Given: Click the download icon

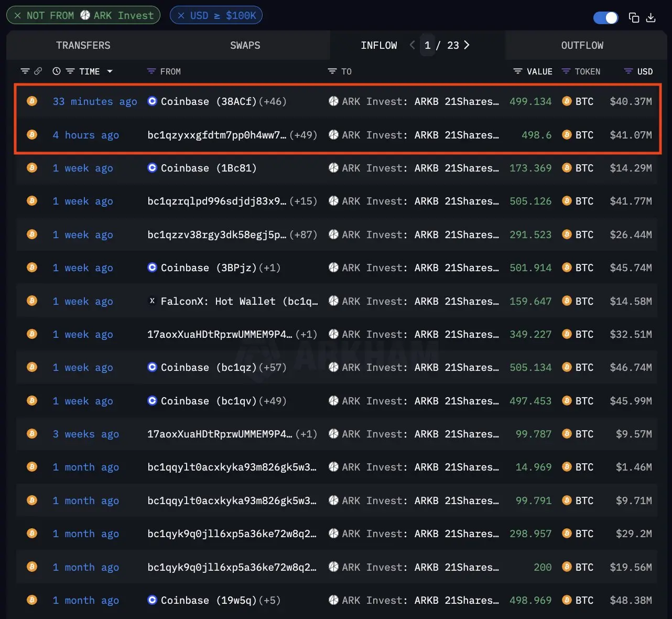Looking at the screenshot, I should 651,18.
